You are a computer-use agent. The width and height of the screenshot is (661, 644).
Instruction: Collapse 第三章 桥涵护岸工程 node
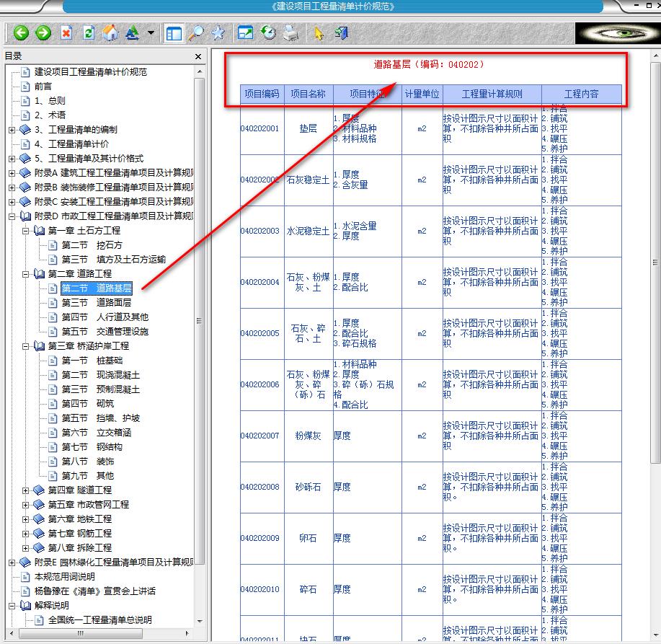coord(25,346)
